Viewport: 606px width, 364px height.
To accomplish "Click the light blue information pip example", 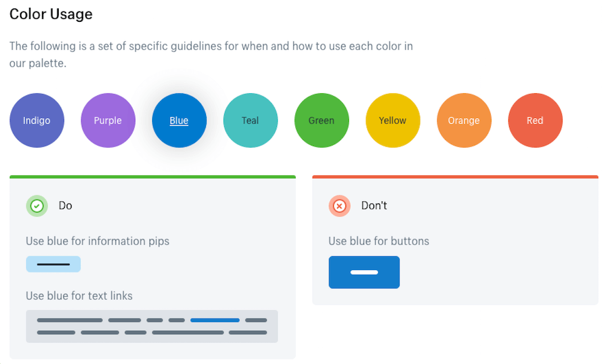I will coord(53,264).
